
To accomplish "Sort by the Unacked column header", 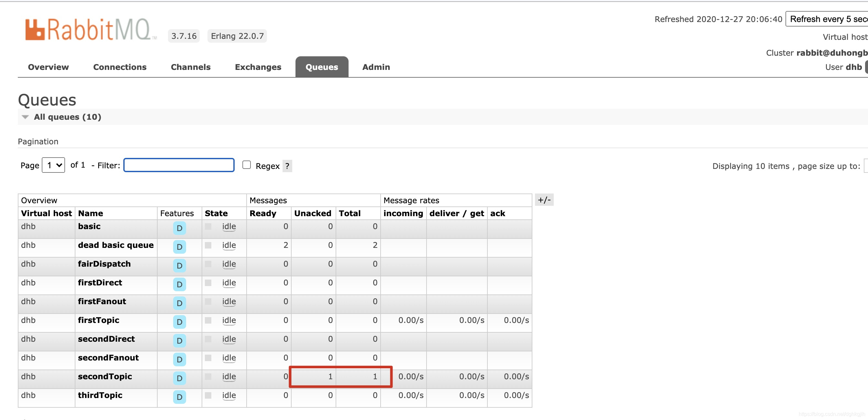I will [x=313, y=214].
